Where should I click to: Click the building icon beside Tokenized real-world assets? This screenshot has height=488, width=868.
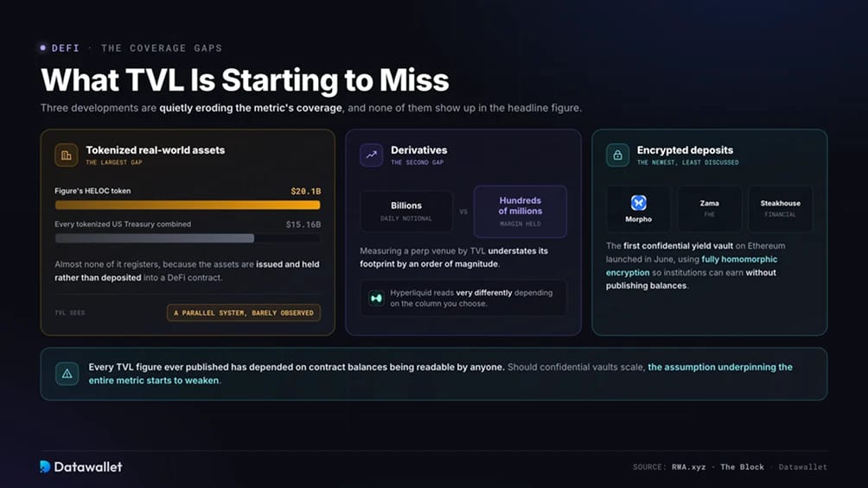[67, 155]
